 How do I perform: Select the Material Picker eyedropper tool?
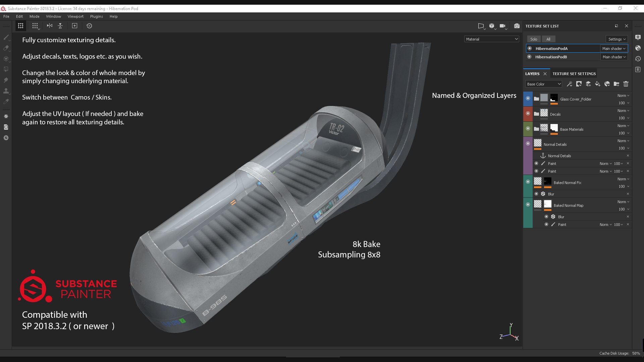click(x=6, y=102)
